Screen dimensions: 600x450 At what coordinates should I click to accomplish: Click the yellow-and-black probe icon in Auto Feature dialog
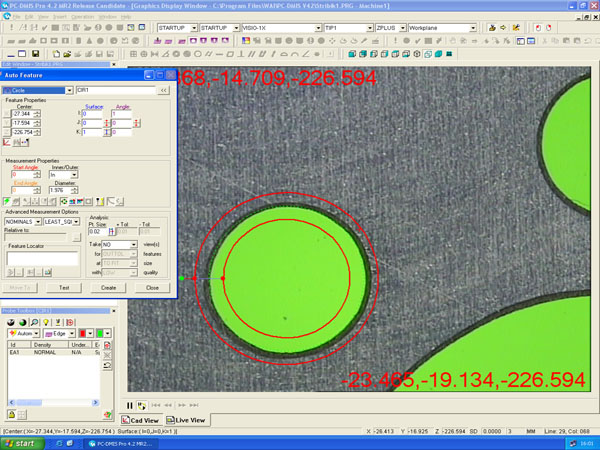point(99,201)
